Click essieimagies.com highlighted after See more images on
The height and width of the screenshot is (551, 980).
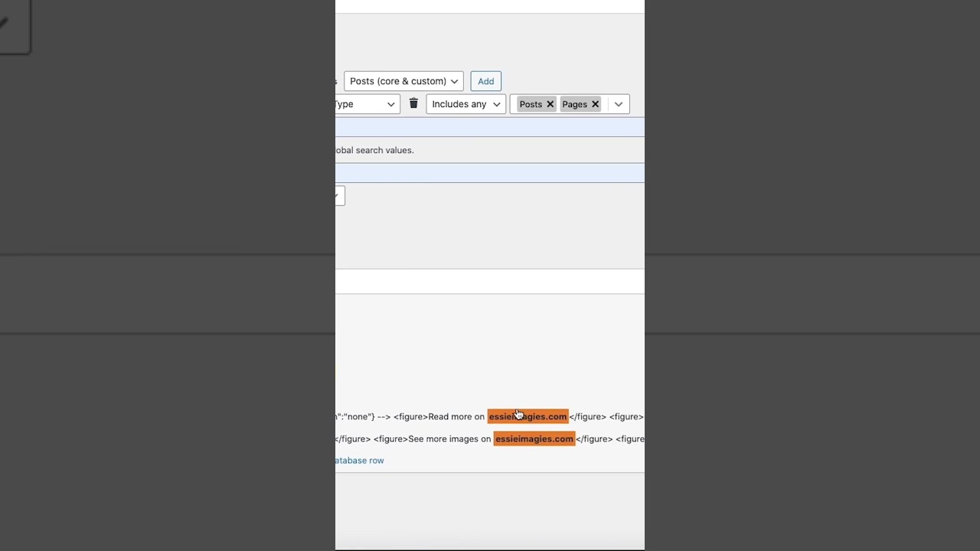pyautogui.click(x=534, y=439)
